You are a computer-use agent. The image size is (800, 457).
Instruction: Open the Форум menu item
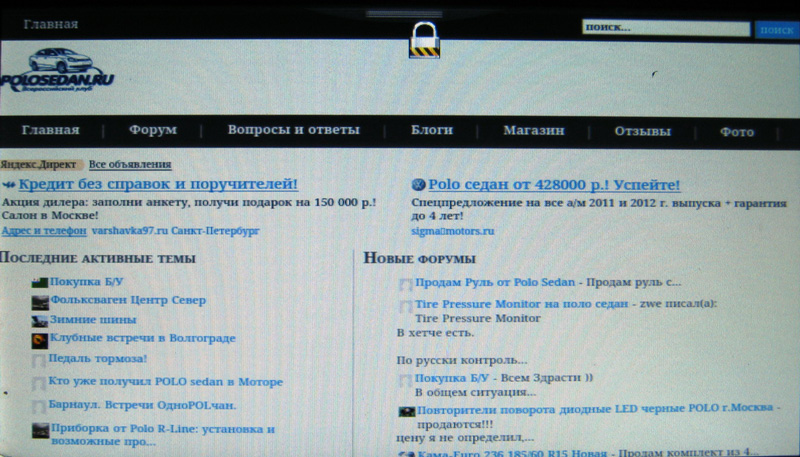pyautogui.click(x=153, y=130)
